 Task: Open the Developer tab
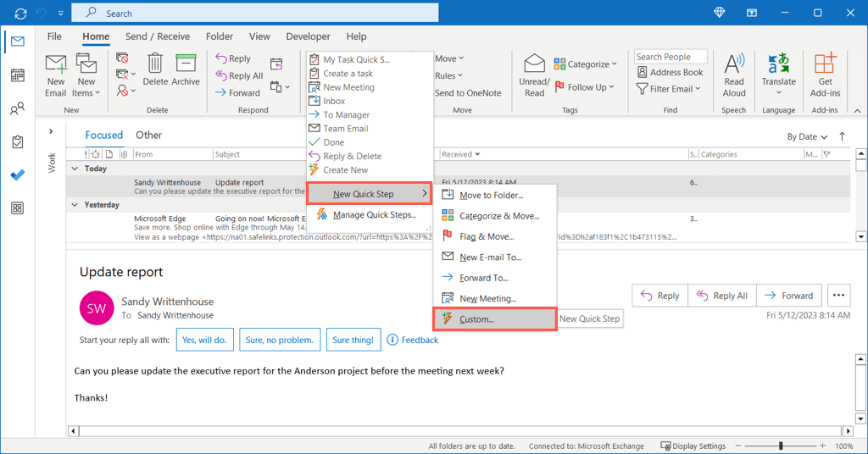click(x=308, y=36)
